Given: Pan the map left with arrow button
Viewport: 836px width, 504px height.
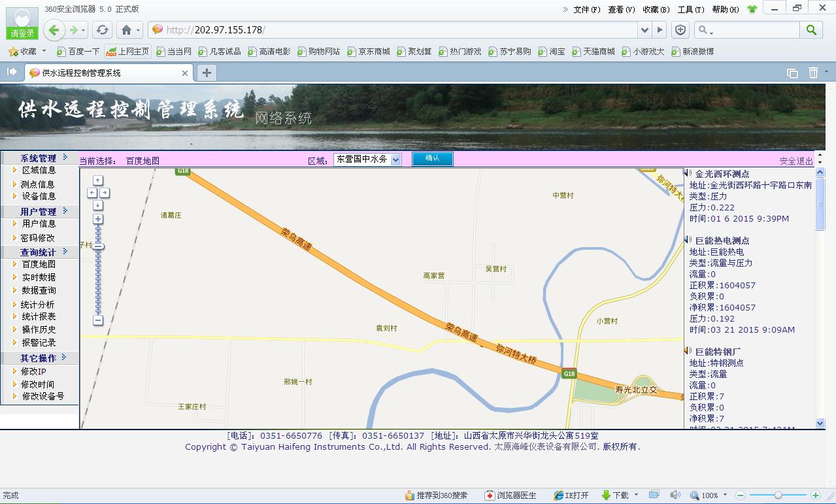Looking at the screenshot, I should [92, 193].
